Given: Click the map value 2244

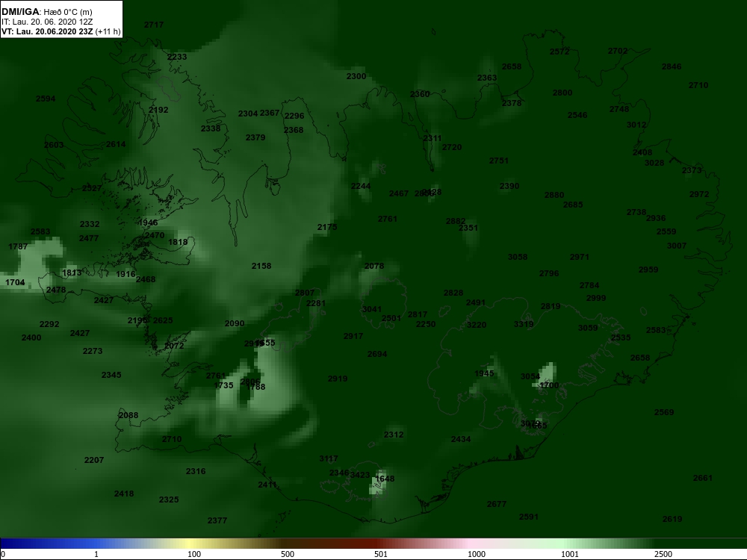Looking at the screenshot, I should [x=361, y=186].
